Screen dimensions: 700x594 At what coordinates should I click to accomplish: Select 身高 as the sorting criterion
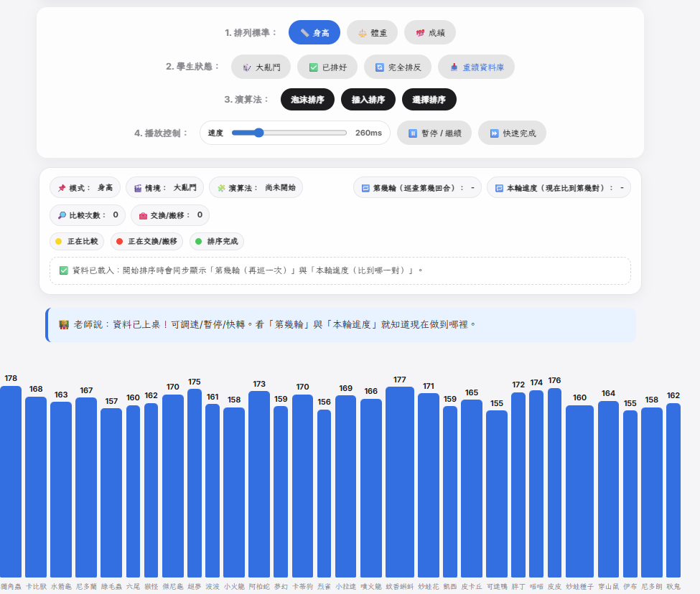pyautogui.click(x=314, y=32)
